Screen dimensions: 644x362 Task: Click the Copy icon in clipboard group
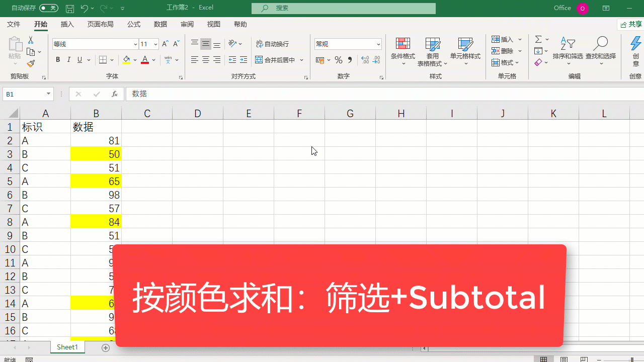pos(31,52)
